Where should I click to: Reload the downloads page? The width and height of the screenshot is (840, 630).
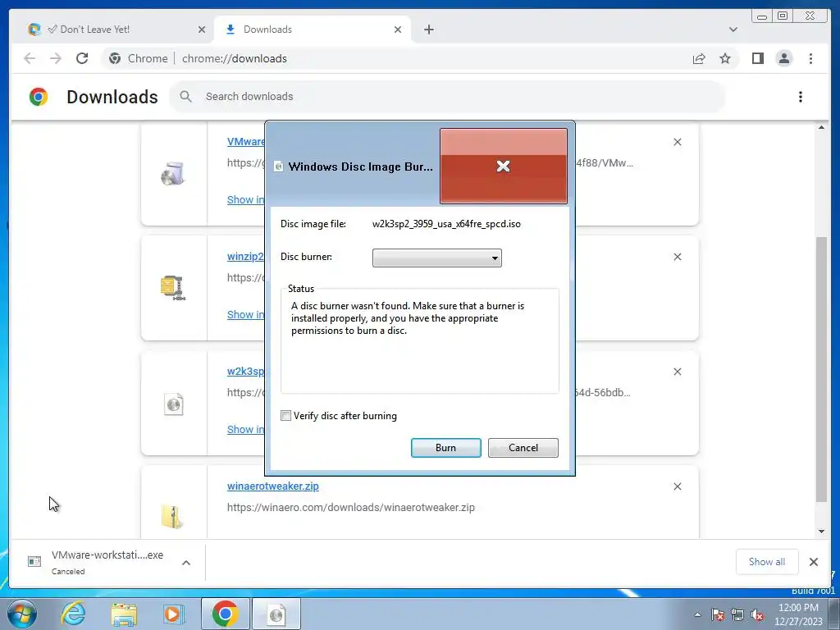point(81,58)
